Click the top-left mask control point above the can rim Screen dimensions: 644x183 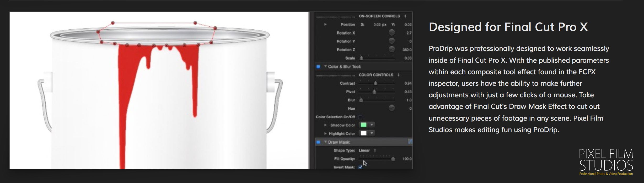click(113, 23)
